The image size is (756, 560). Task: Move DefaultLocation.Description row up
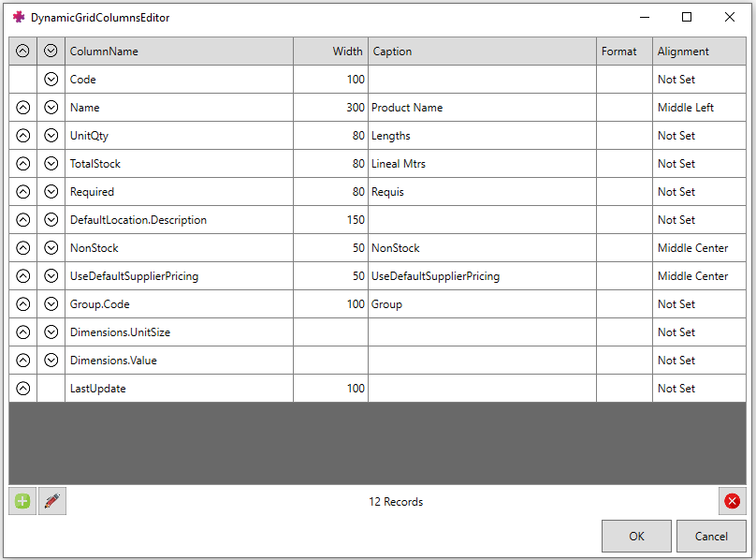(22, 220)
